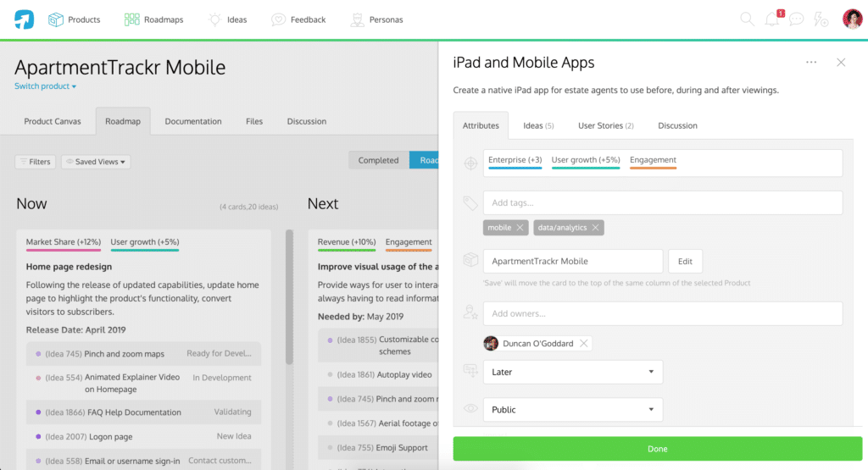868x470 pixels.
Task: Click the tags label icon
Action: click(x=470, y=203)
